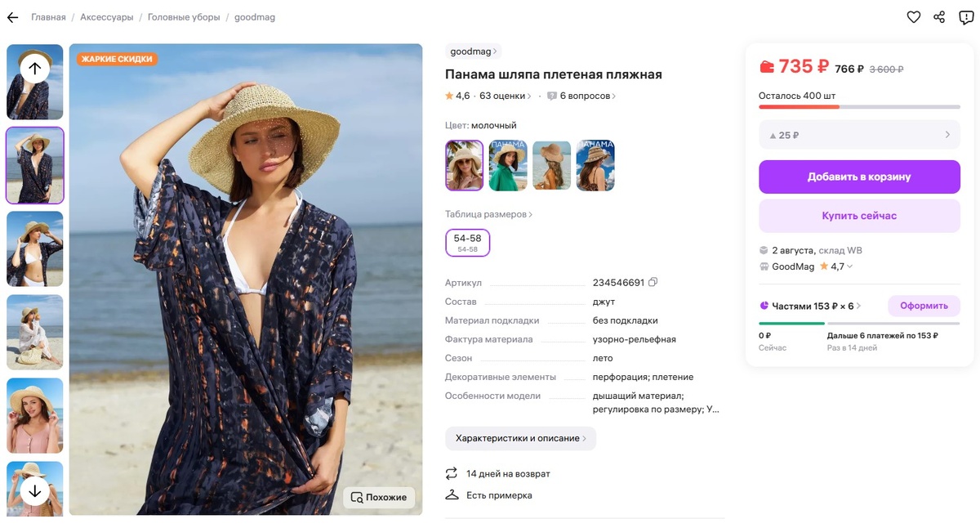This screenshot has width=980, height=528.
Task: Add product to favorites with heart icon
Action: coord(914,17)
